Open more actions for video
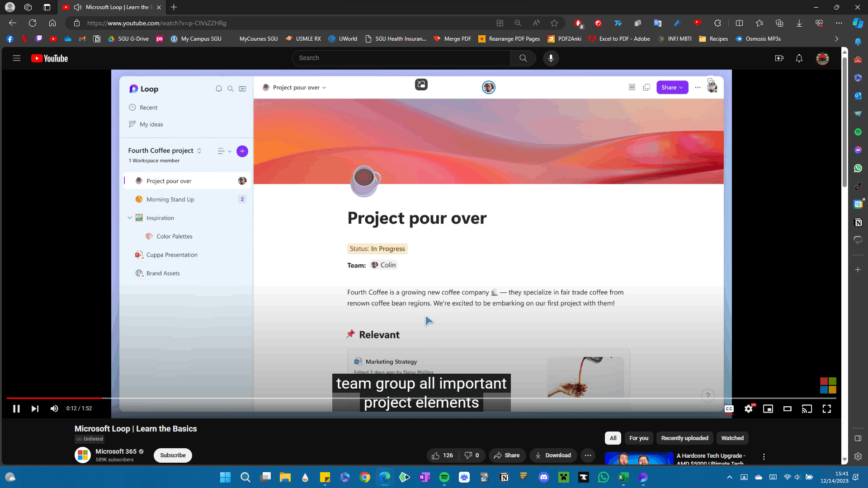 [587, 455]
